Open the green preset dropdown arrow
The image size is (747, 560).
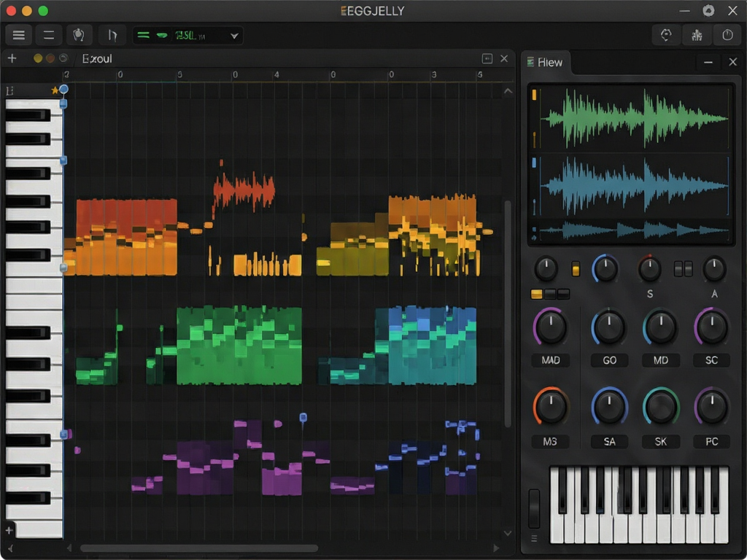234,36
